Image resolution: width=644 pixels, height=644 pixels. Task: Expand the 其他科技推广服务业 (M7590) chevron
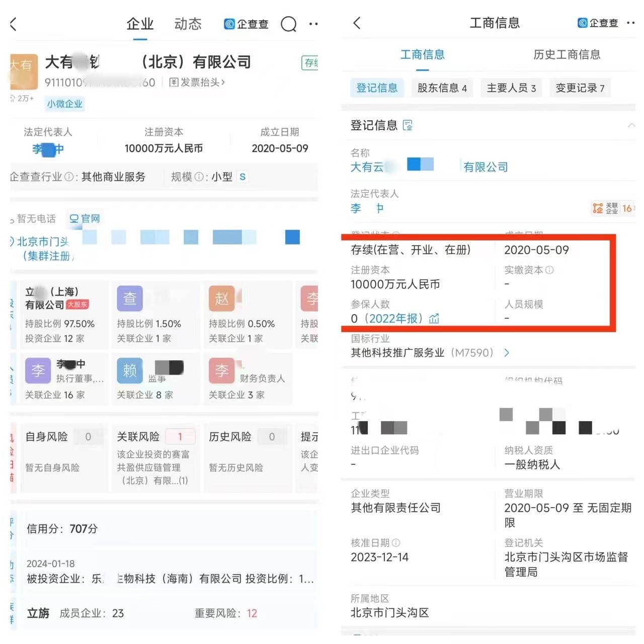[x=507, y=353]
